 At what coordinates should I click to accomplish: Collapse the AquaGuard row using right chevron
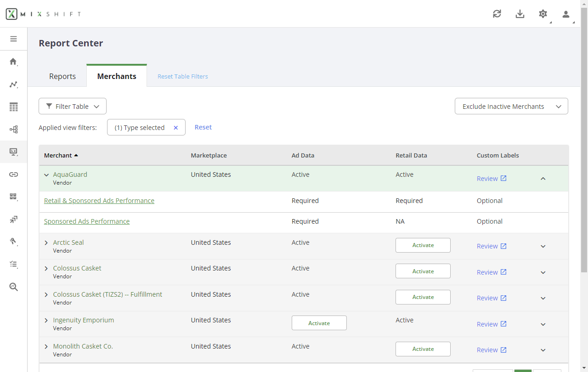pyautogui.click(x=543, y=179)
